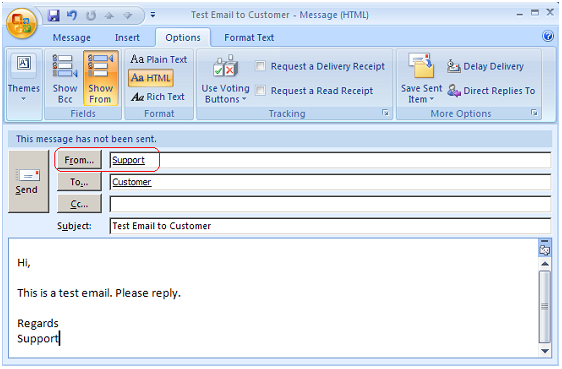
Task: Send the email with the Send button
Action: click(28, 181)
